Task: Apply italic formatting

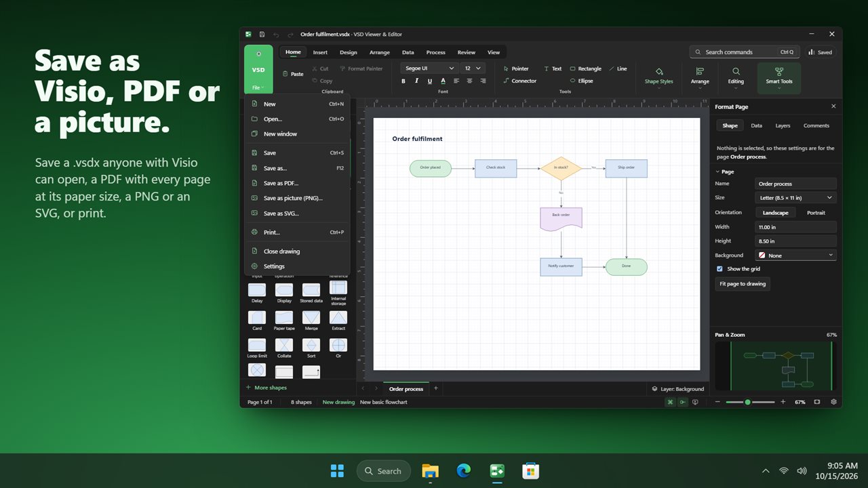Action: (x=416, y=81)
